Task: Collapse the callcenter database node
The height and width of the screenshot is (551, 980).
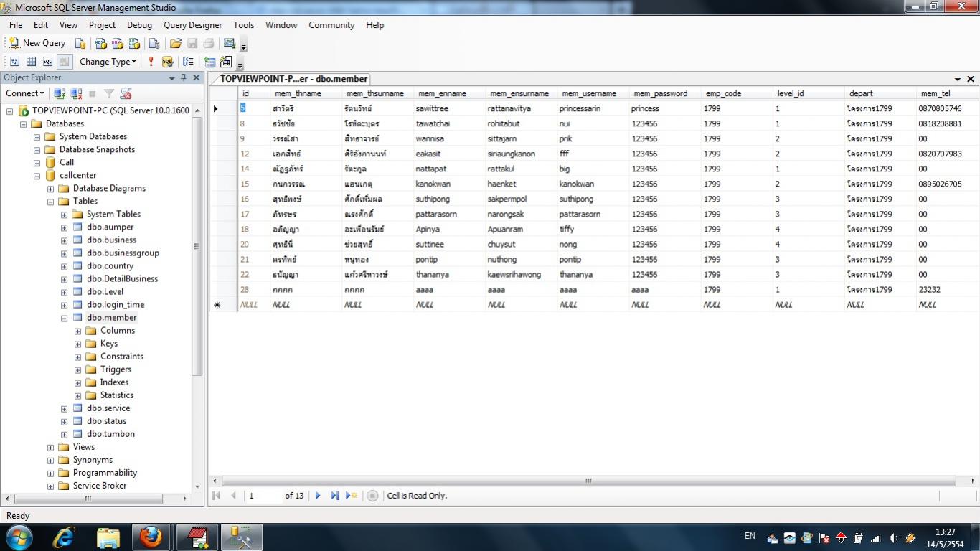Action: tap(37, 176)
